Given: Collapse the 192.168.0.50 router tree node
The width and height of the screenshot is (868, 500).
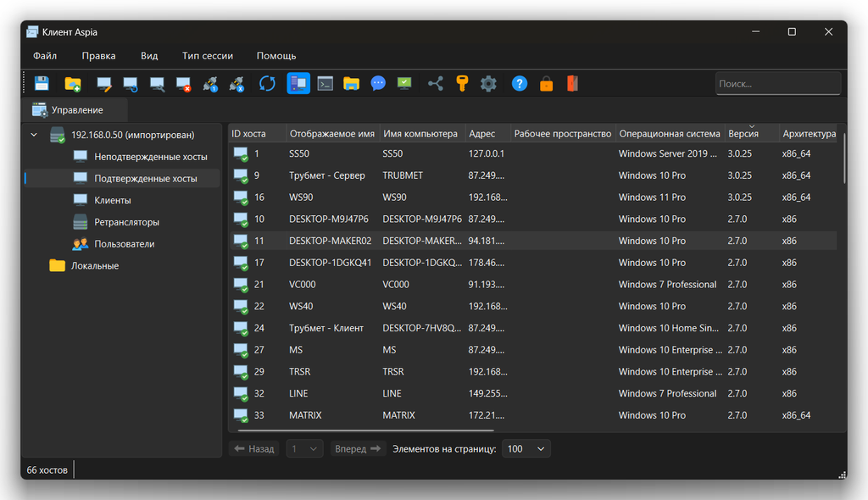Looking at the screenshot, I should pyautogui.click(x=34, y=135).
